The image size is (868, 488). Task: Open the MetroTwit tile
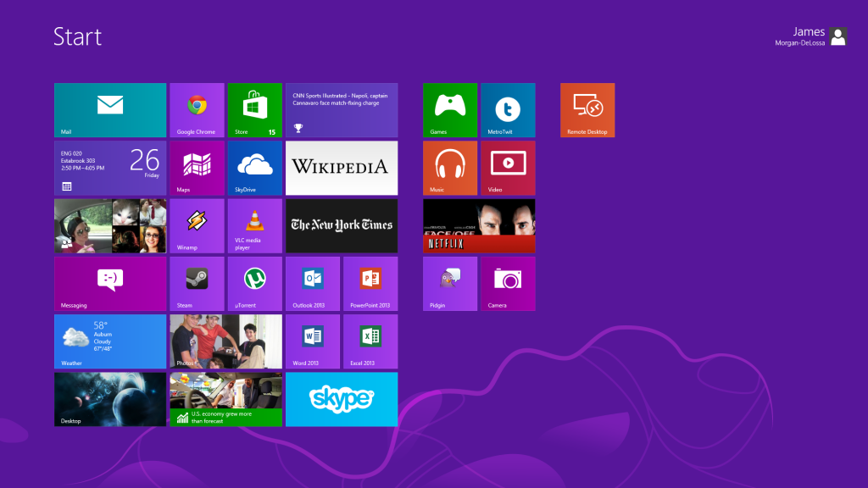(509, 110)
